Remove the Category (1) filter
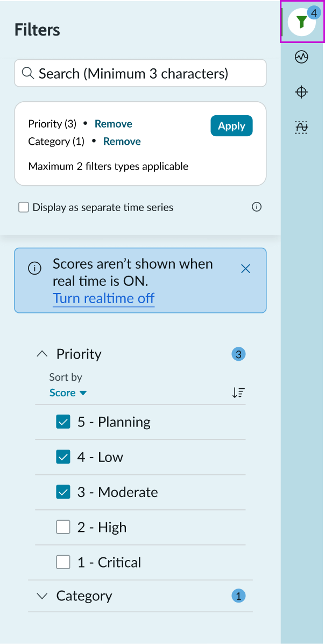Screen dimensions: 325x644 click(122, 141)
